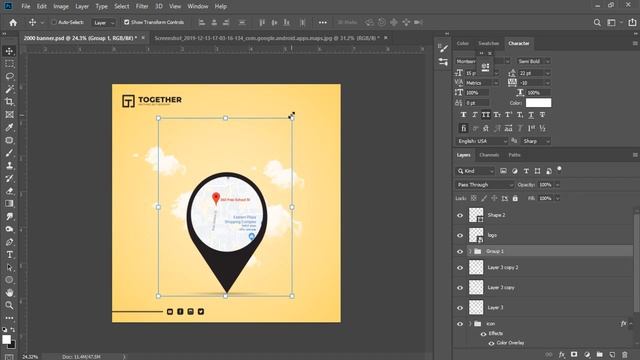Open the Semi Bold font style dropdown
Screen dimensions: 640x360
[x=533, y=61]
